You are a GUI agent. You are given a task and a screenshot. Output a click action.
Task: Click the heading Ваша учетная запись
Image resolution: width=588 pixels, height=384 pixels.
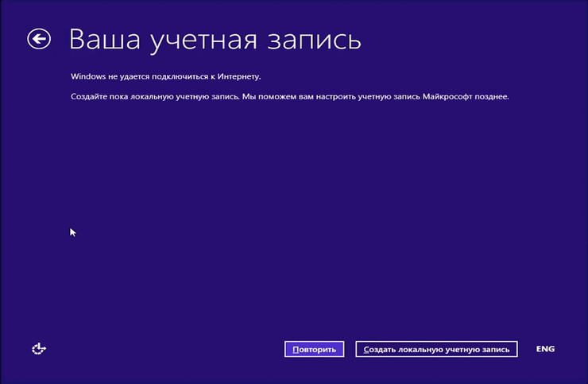pyautogui.click(x=215, y=40)
